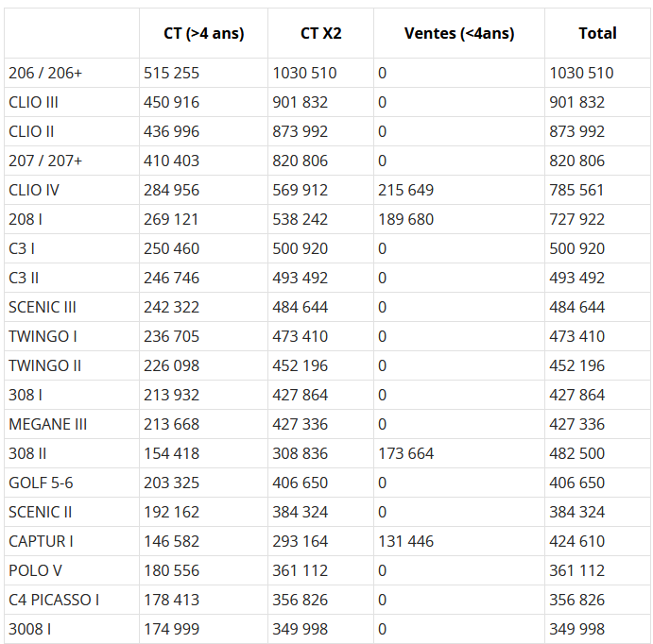Viewport: 653px width, 644px height.
Task: Click the "Total" column header
Action: click(597, 33)
